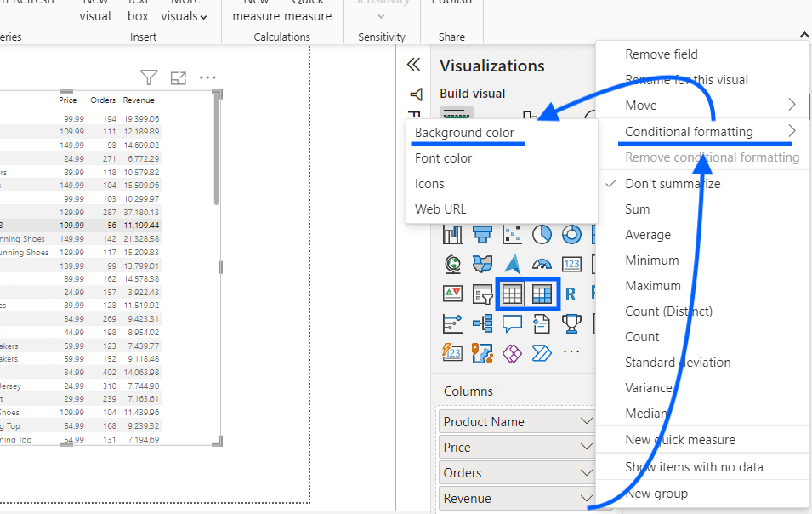Select the Table visual icon

pos(512,294)
